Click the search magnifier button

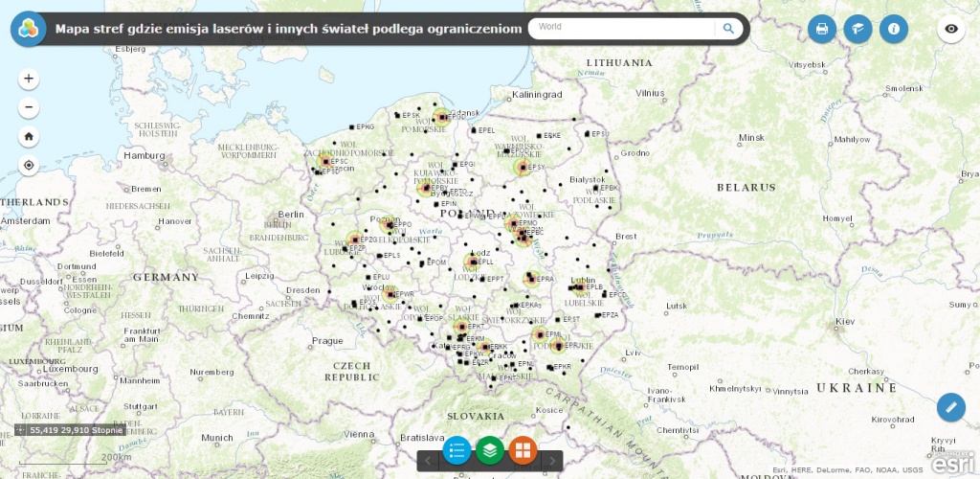click(x=728, y=28)
